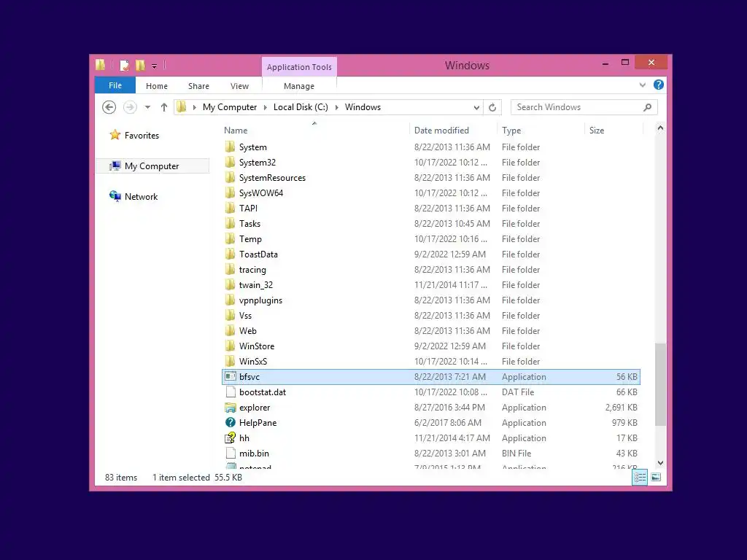
Task: Open Explorer help question mark
Action: pyautogui.click(x=659, y=85)
